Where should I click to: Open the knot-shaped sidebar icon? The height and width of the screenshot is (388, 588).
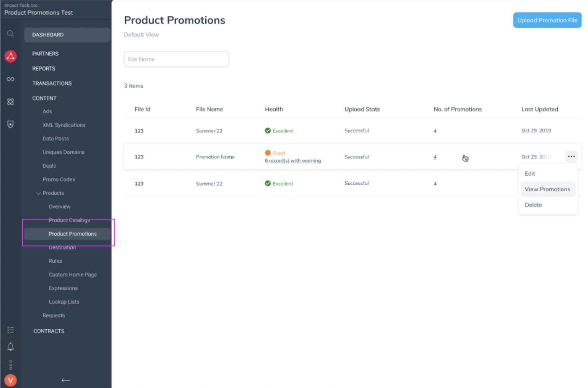[10, 102]
